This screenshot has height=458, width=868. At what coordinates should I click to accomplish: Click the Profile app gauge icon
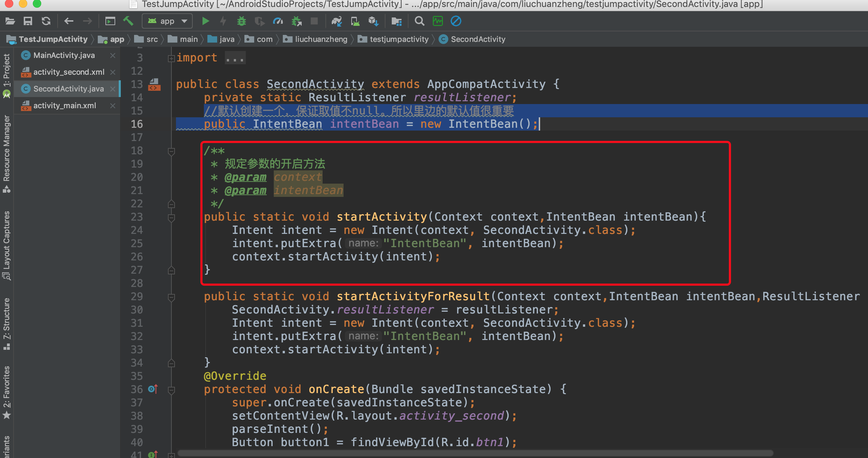278,21
